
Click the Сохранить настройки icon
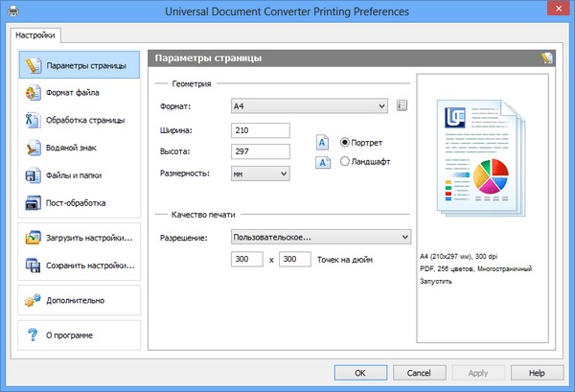pyautogui.click(x=32, y=265)
